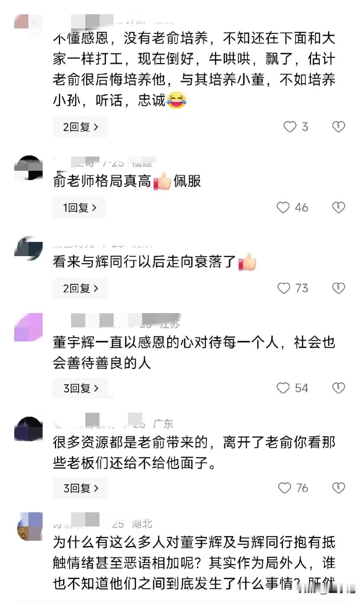Screen dimensions: 364x602
Task: Expand 2 replies under 不懂感恩 comment
Action: point(80,127)
